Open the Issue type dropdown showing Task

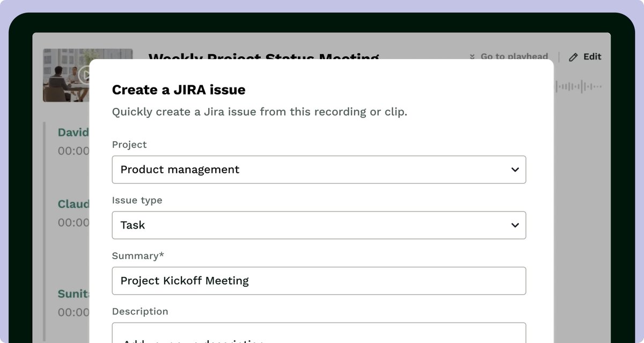click(319, 225)
